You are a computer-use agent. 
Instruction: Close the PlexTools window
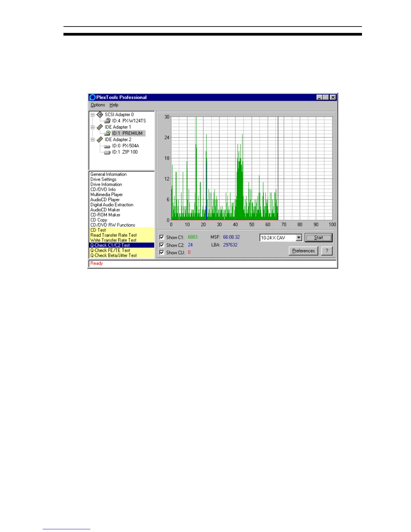[333, 97]
